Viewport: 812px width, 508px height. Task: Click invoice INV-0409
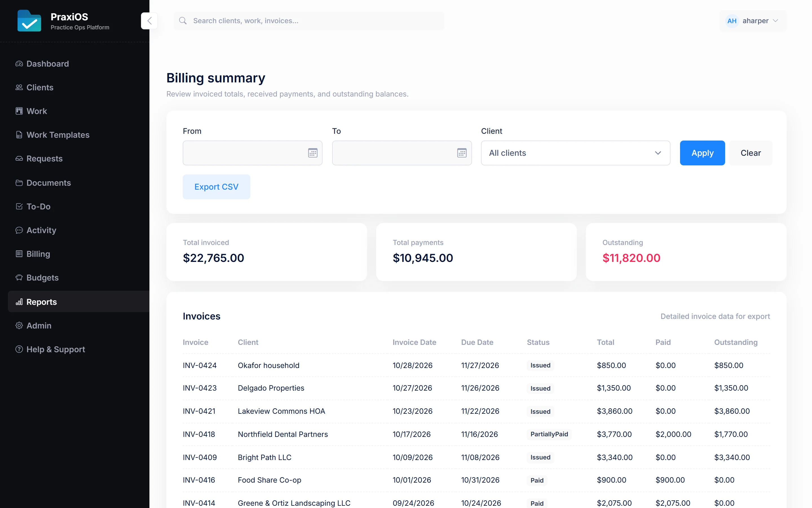coord(200,457)
